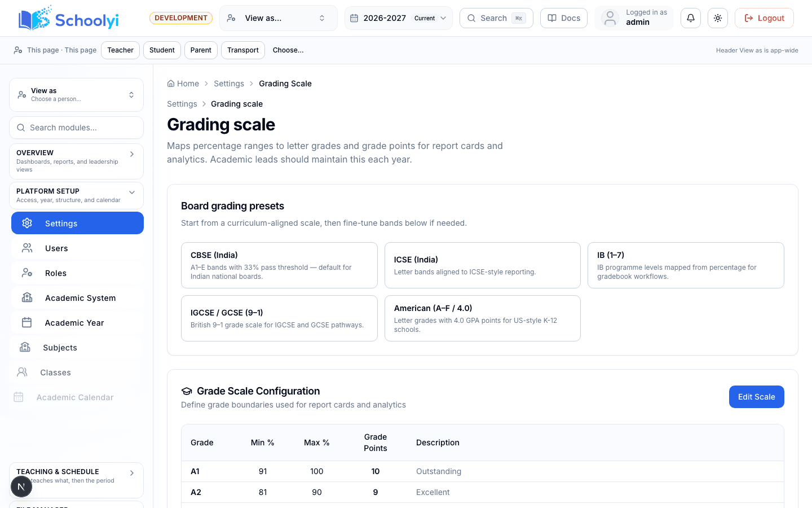Open the Users menu item
The height and width of the screenshot is (508, 812).
click(x=77, y=248)
